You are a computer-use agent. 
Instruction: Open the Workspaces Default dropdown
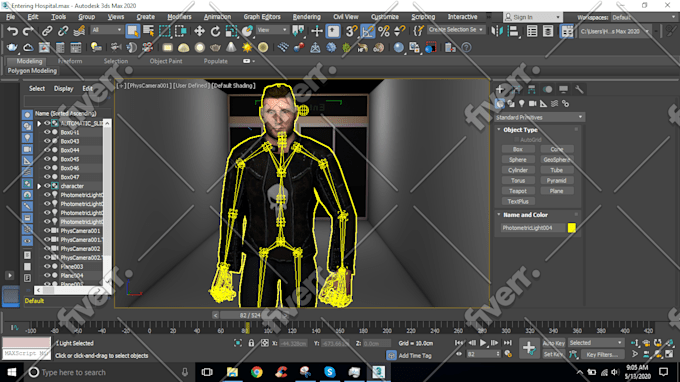643,17
